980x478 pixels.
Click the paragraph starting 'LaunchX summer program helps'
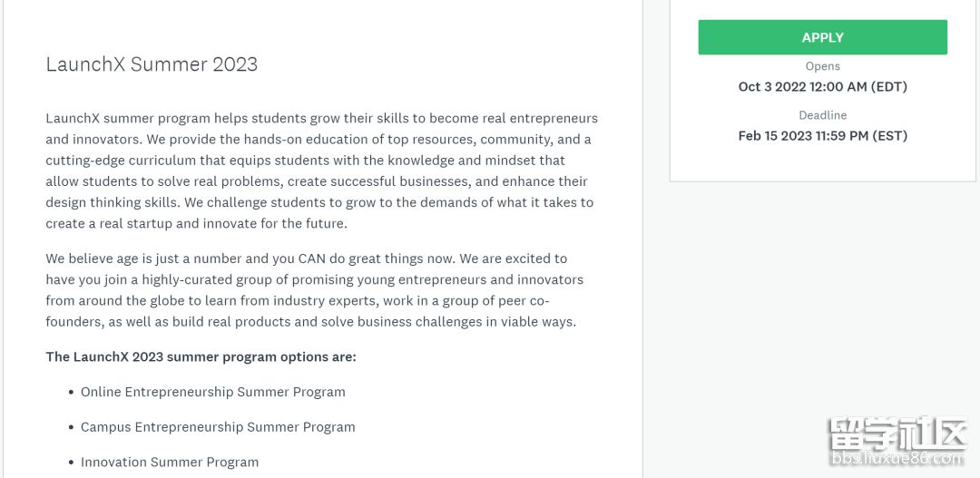[322, 171]
